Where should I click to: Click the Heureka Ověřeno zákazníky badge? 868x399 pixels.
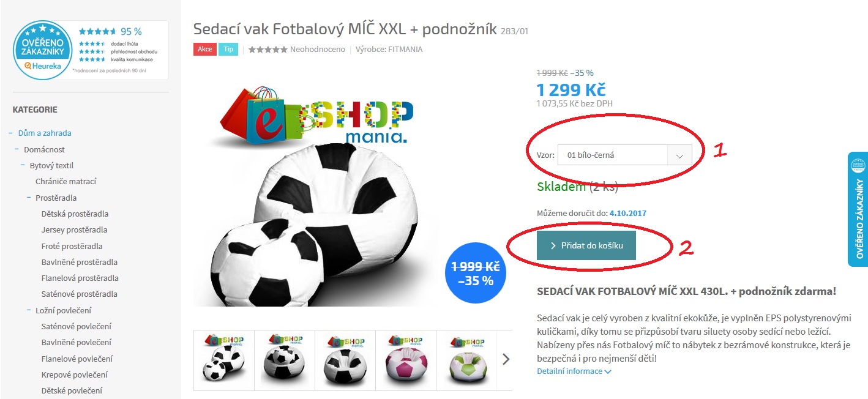point(91,50)
